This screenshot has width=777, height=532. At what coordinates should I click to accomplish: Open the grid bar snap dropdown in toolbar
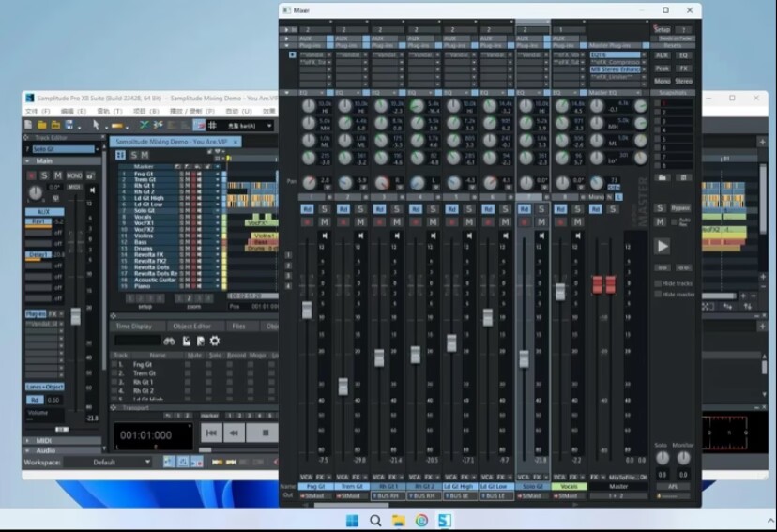click(269, 126)
